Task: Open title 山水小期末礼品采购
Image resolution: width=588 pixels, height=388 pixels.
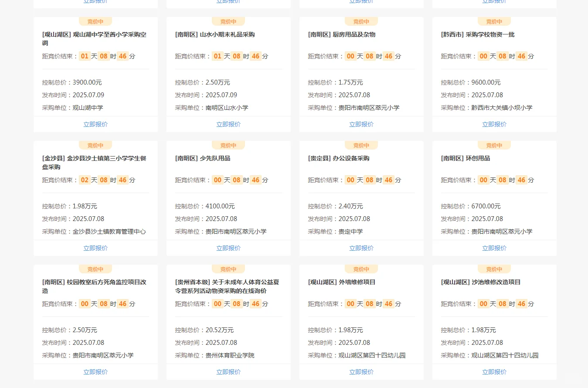Action: (215, 34)
